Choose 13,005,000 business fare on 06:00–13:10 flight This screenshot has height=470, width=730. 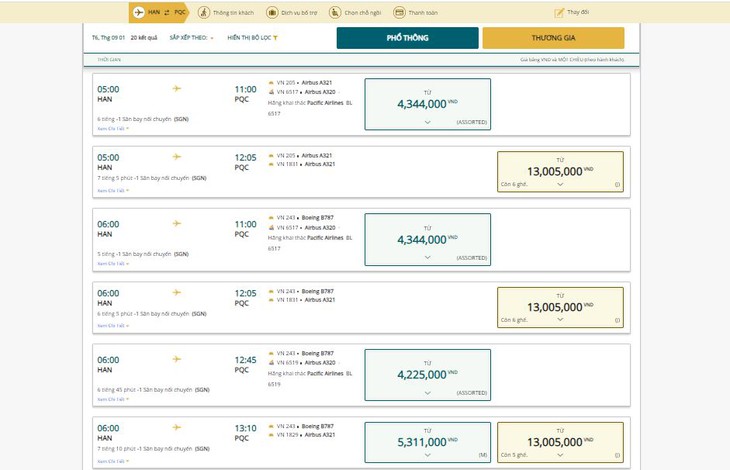click(560, 443)
